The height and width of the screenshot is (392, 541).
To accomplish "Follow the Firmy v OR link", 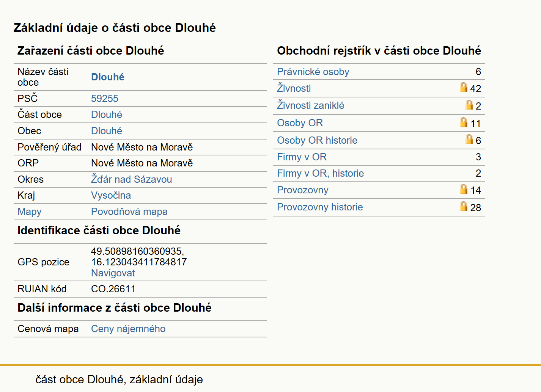I will tap(302, 157).
